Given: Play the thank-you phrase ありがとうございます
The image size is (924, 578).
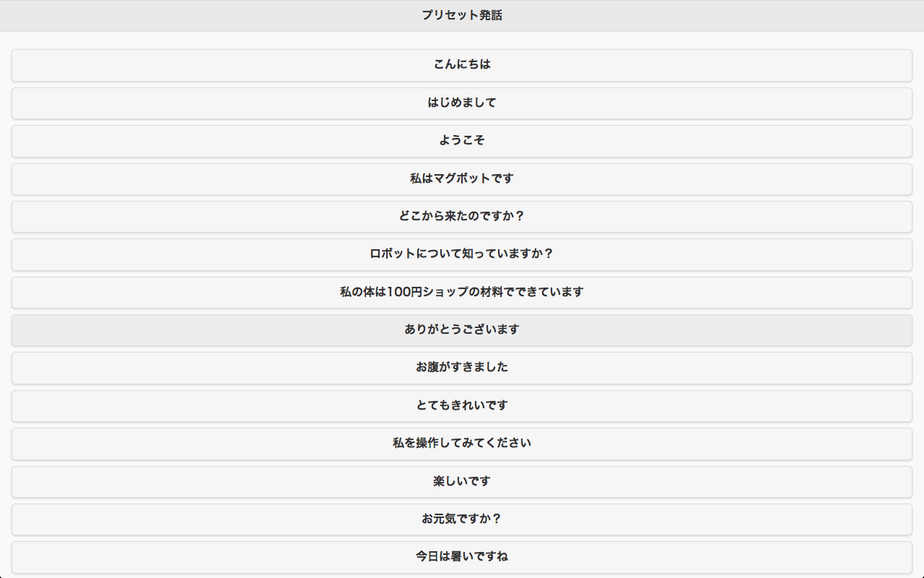Looking at the screenshot, I should click(x=462, y=330).
